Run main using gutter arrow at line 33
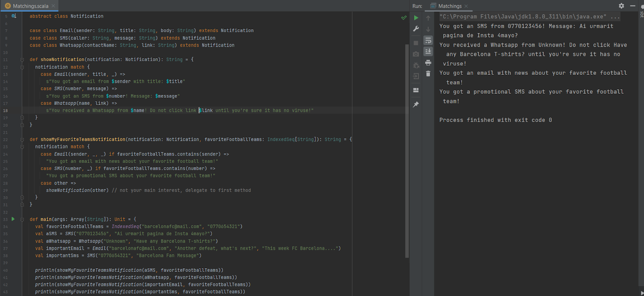 tap(13, 219)
